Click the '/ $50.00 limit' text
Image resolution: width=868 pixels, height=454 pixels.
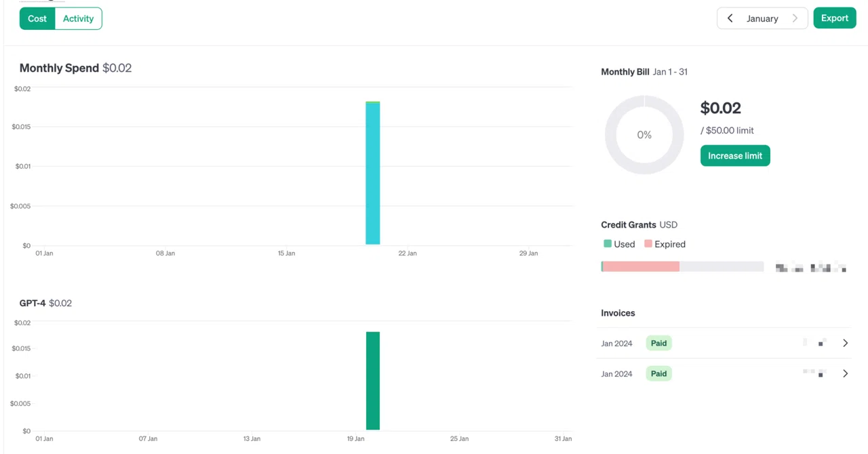(727, 131)
